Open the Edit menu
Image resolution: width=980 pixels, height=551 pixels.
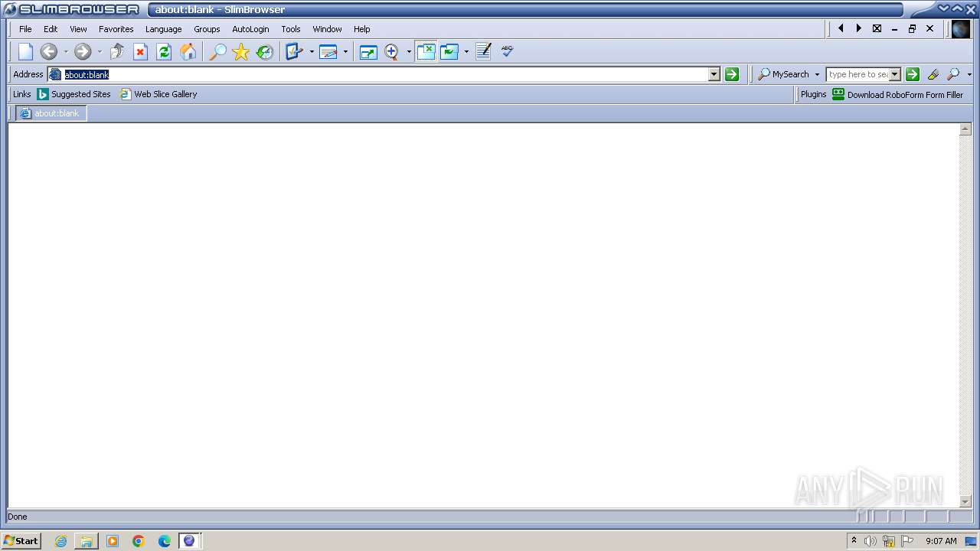(x=51, y=29)
